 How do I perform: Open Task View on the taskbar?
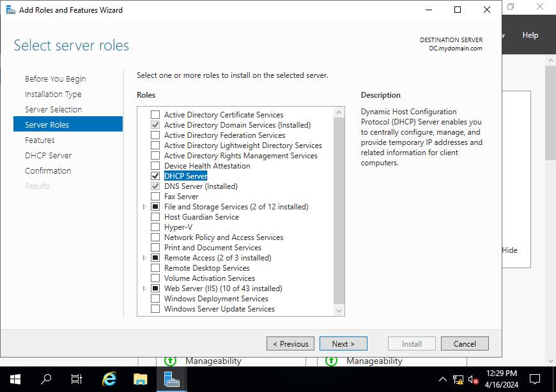pos(76,379)
